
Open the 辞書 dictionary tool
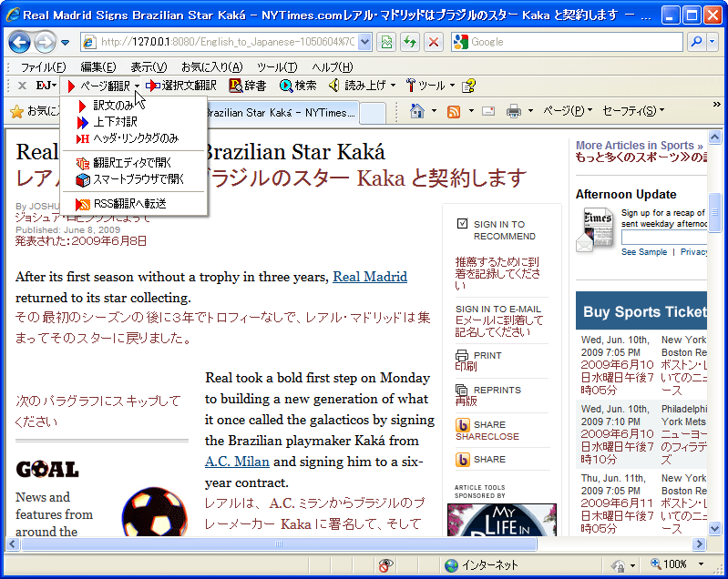coord(248,86)
